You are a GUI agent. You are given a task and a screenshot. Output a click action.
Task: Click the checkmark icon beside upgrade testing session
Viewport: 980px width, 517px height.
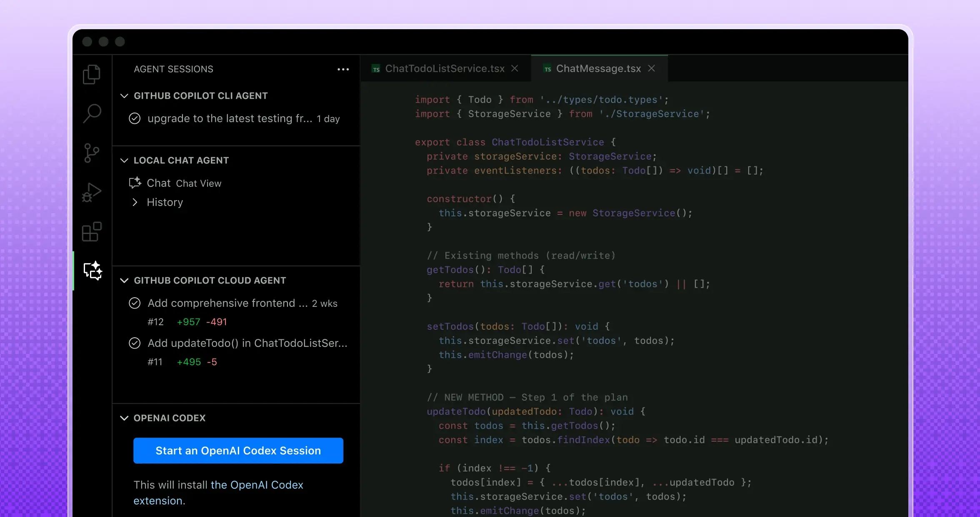click(135, 118)
